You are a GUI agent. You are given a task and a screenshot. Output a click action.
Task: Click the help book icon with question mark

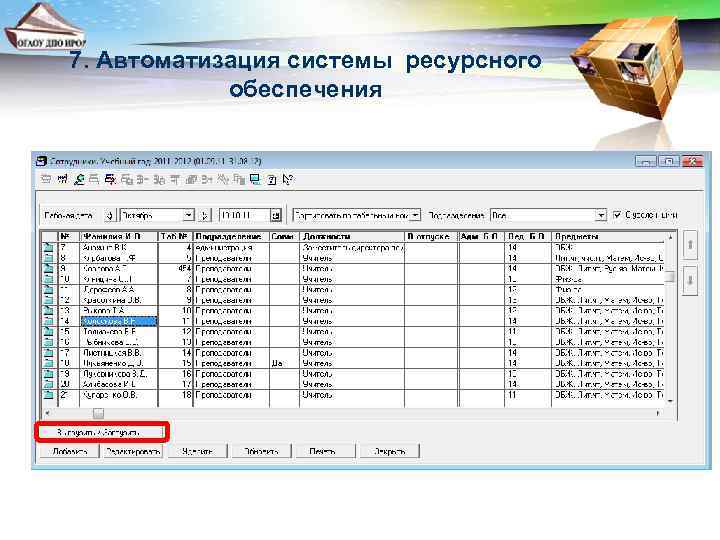point(272,180)
